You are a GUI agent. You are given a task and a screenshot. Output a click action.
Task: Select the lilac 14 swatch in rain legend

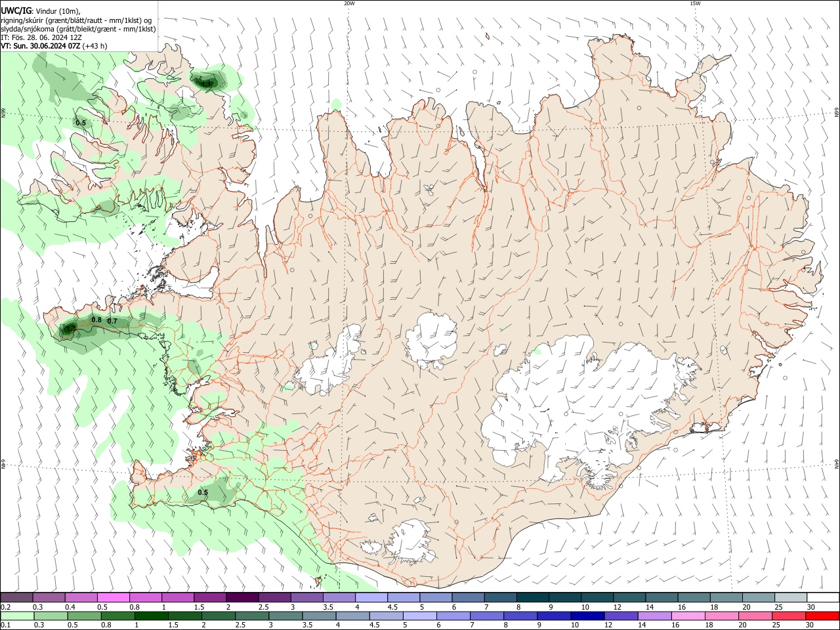point(654,616)
